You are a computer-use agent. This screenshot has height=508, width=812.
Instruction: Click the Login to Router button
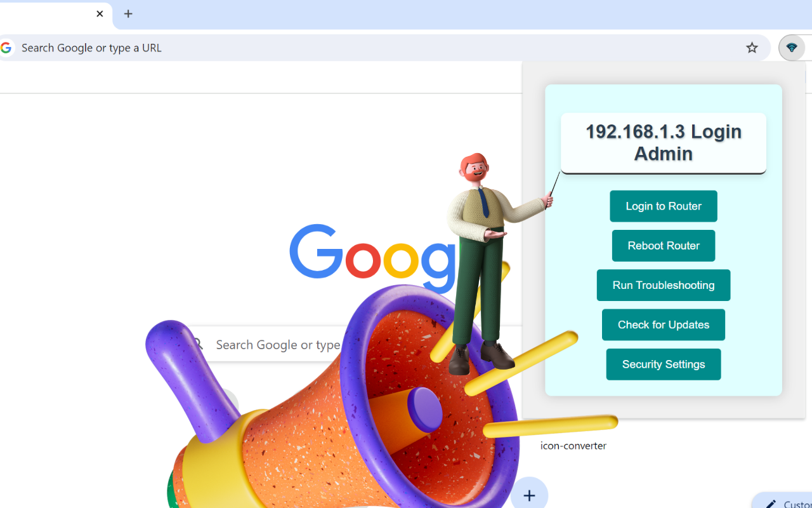tap(663, 206)
